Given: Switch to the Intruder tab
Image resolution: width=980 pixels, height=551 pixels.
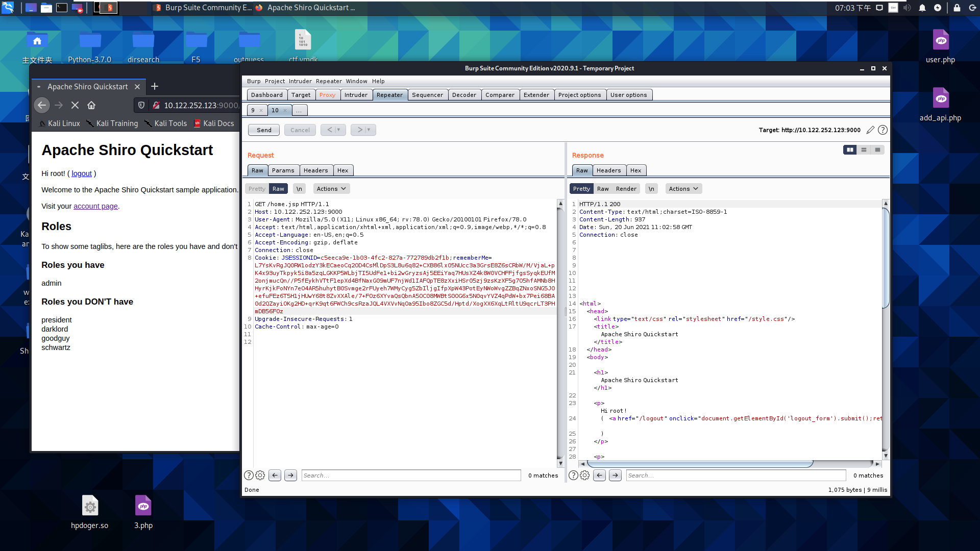Looking at the screenshot, I should pos(356,95).
